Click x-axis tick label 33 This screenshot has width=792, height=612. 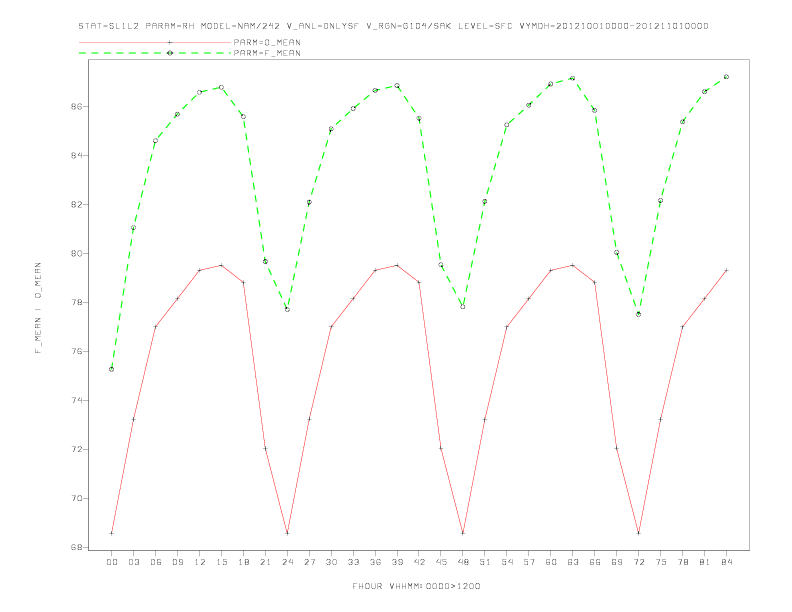coord(353,562)
